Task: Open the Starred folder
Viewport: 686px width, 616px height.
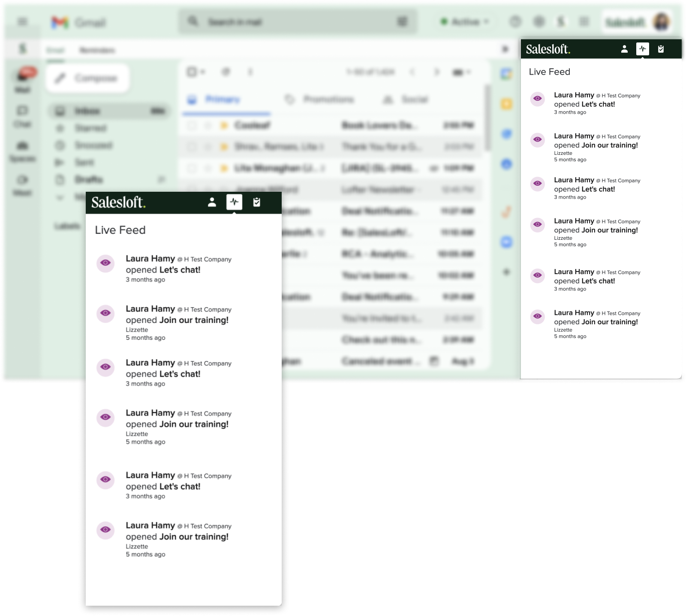Action: [x=90, y=128]
